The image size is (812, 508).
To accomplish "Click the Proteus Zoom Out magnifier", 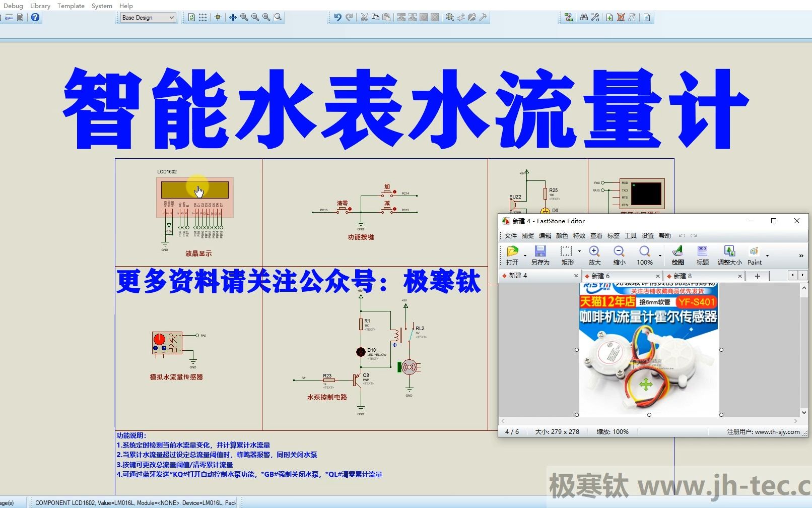I will (x=255, y=17).
